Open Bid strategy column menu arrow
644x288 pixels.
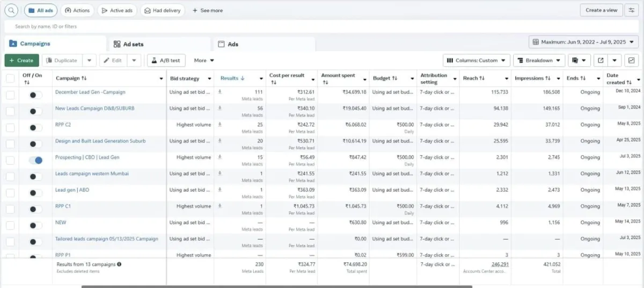209,78
